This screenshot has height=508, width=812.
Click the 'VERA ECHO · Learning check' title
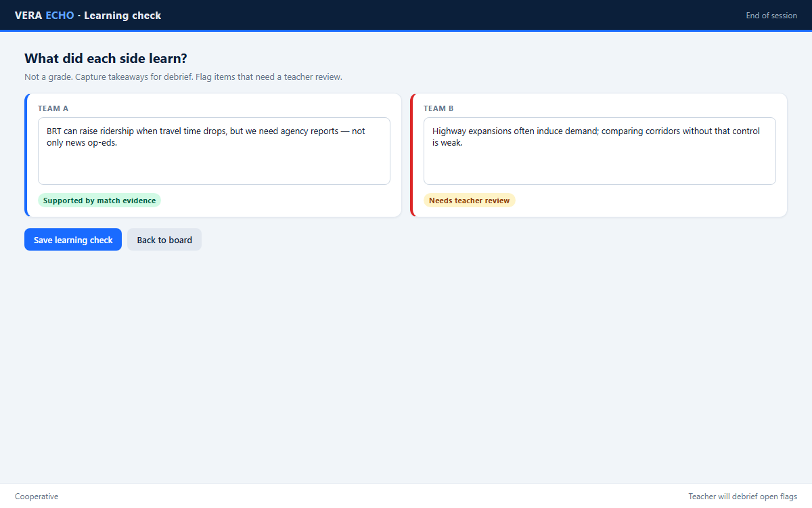pyautogui.click(x=88, y=16)
